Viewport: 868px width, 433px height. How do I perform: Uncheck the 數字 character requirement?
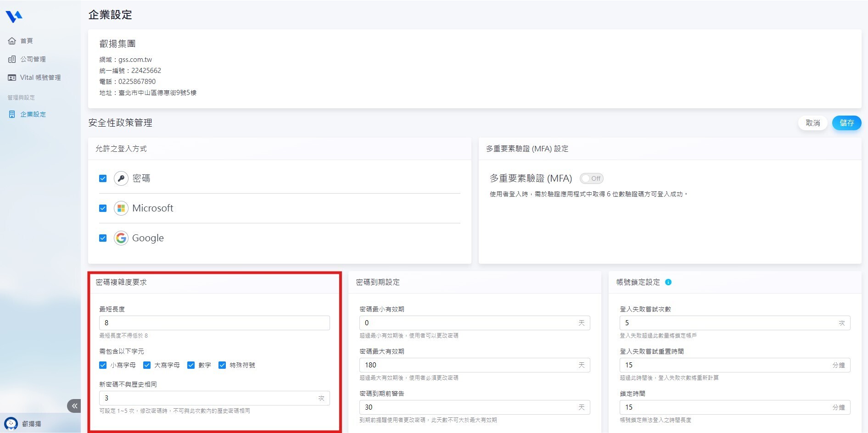190,365
